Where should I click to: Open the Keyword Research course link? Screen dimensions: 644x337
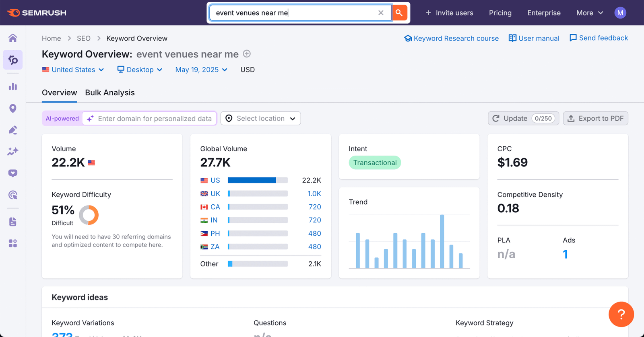pos(451,38)
